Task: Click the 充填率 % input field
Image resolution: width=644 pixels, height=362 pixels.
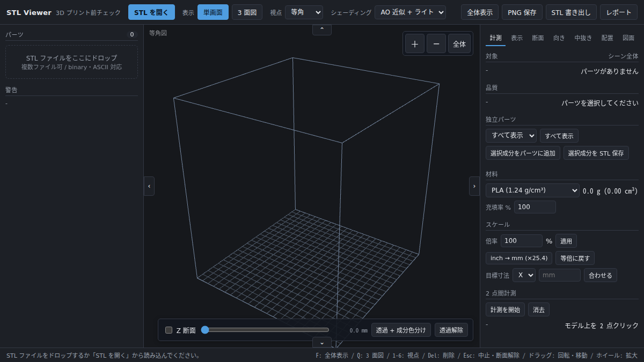Action: pyautogui.click(x=535, y=207)
